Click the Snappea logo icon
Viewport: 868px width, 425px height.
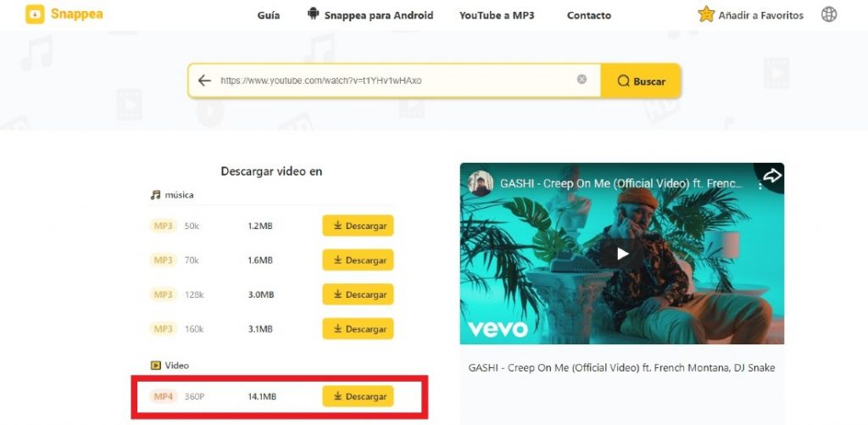coord(35,14)
